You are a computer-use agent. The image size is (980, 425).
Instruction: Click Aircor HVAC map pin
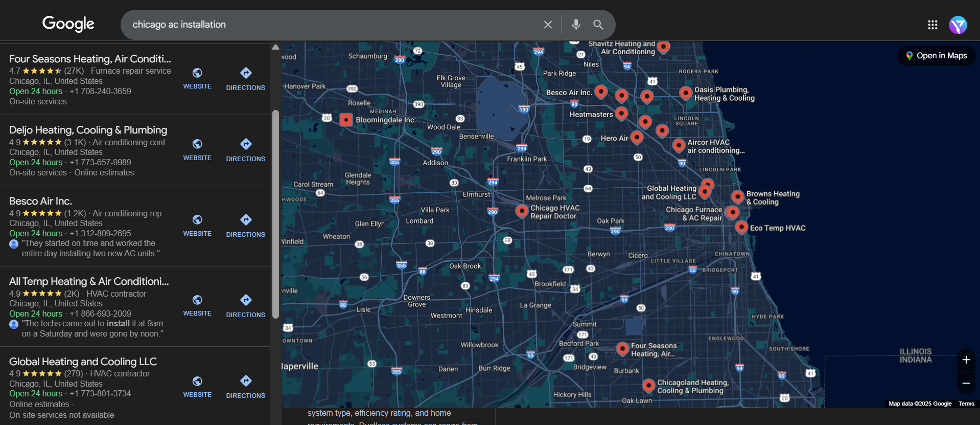click(x=679, y=145)
